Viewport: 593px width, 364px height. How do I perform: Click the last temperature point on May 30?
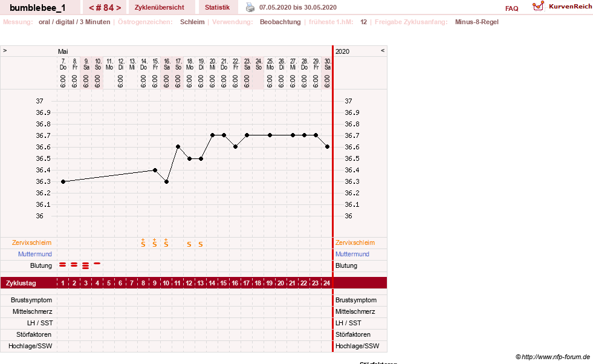328,146
